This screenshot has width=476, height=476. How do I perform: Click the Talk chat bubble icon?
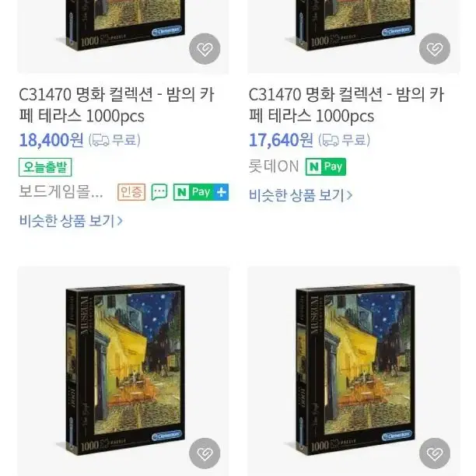(159, 192)
